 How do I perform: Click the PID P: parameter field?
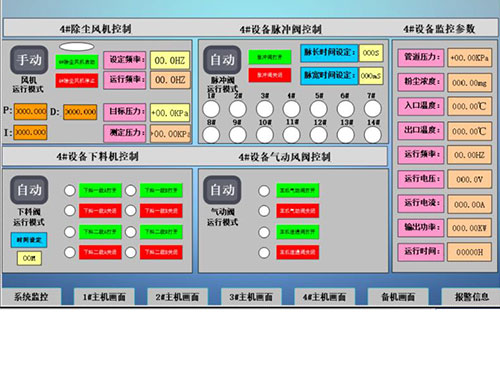click(30, 111)
